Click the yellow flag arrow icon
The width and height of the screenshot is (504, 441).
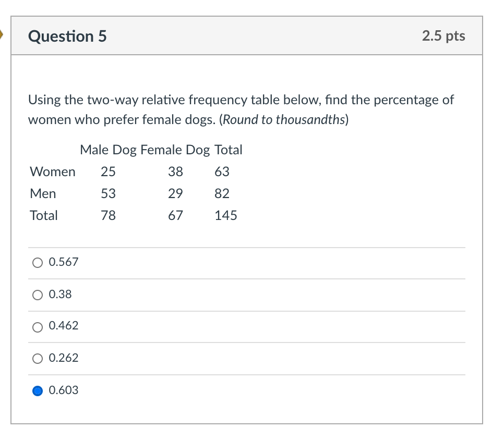click(3, 35)
